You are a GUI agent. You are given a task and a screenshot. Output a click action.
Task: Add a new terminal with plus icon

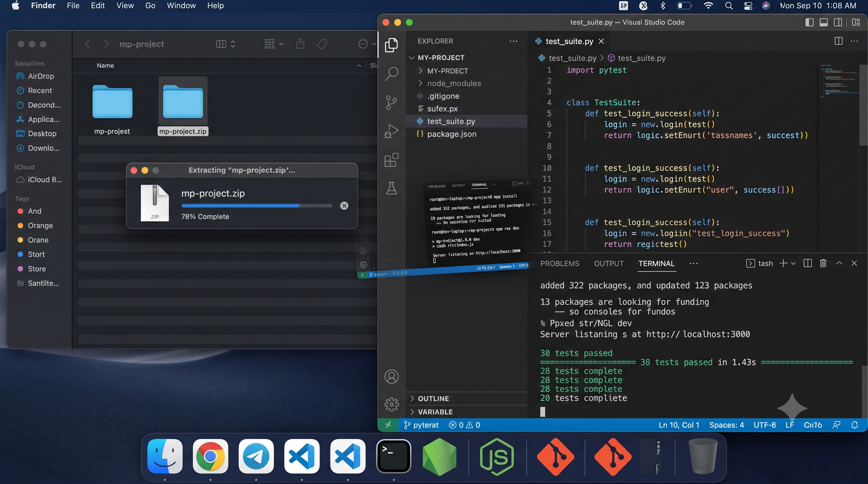click(x=783, y=263)
